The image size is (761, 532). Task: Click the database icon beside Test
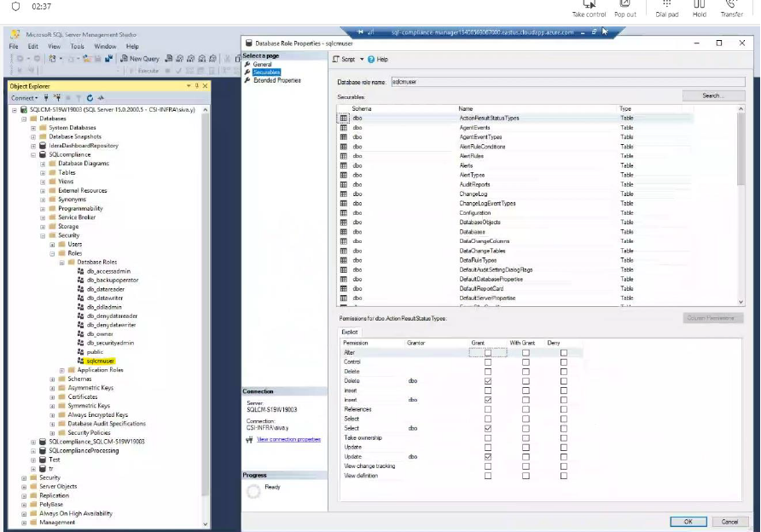click(x=43, y=460)
